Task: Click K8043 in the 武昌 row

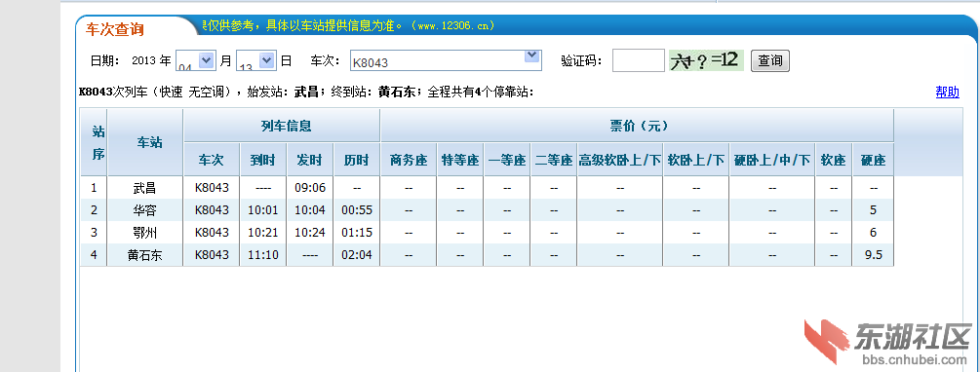Action: point(212,188)
